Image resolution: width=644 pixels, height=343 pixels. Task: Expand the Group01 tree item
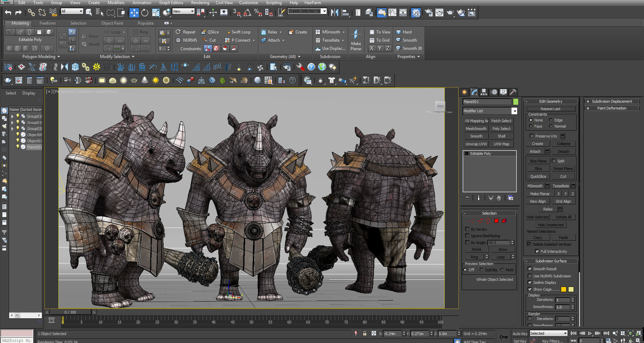12,116
